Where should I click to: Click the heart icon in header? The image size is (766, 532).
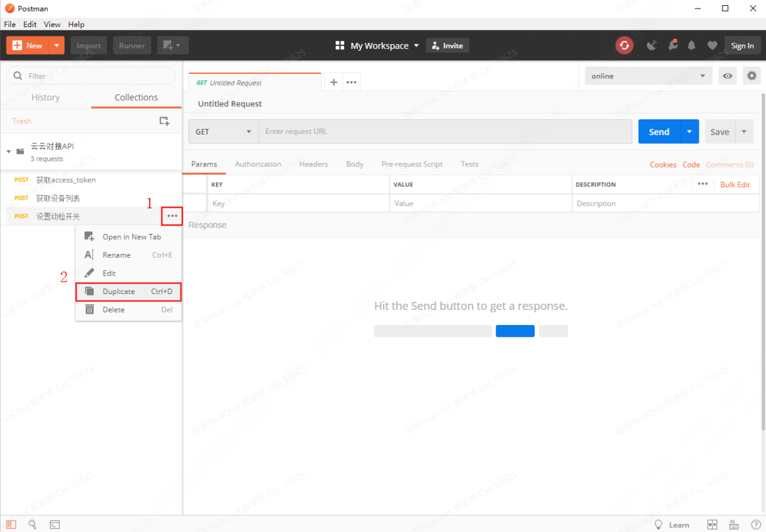point(712,45)
